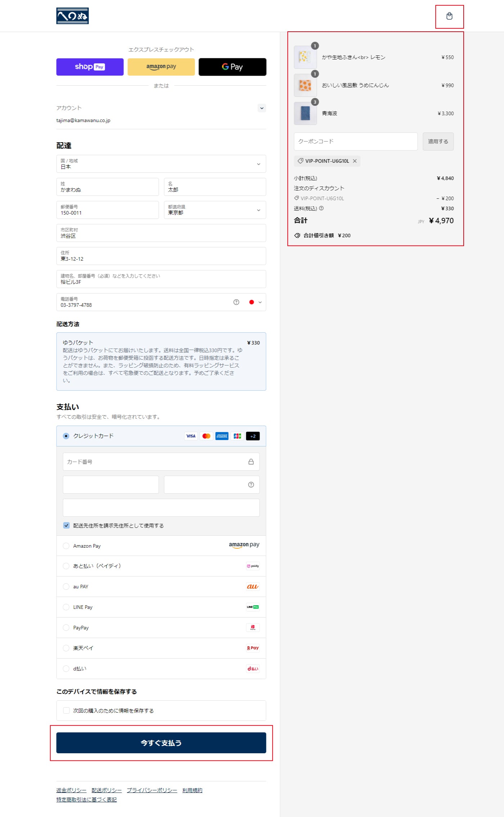This screenshot has width=504, height=817.
Task: Click the security code help icon
Action: tap(251, 485)
